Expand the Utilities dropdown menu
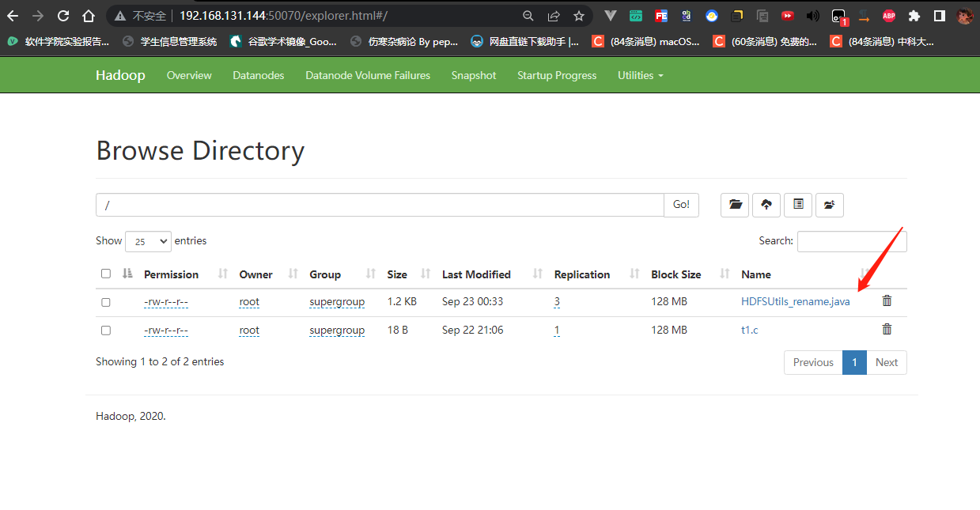The image size is (980, 510). click(640, 75)
